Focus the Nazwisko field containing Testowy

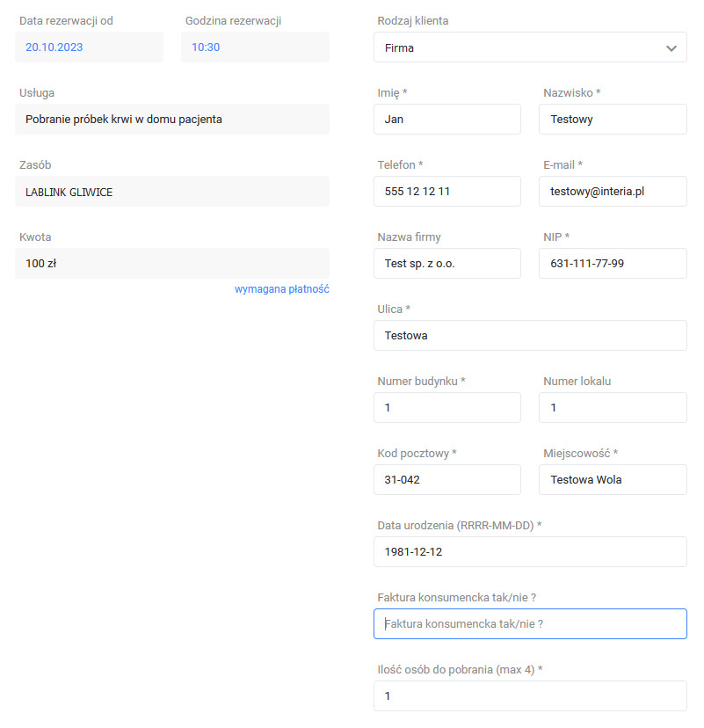pos(613,120)
